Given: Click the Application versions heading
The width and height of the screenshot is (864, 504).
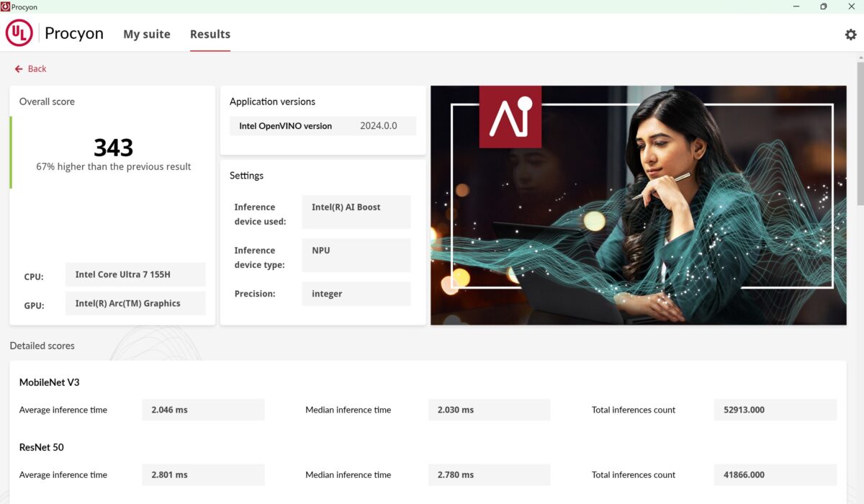Looking at the screenshot, I should pyautogui.click(x=273, y=102).
